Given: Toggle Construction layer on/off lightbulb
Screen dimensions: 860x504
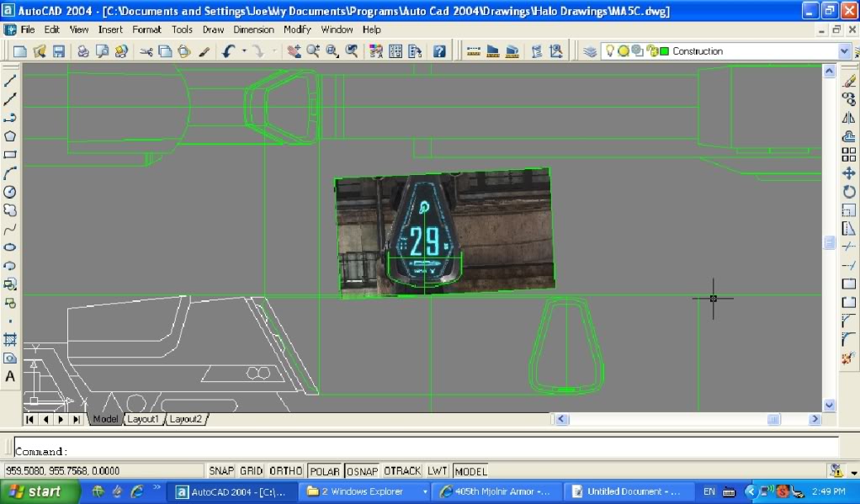Looking at the screenshot, I should pos(609,51).
